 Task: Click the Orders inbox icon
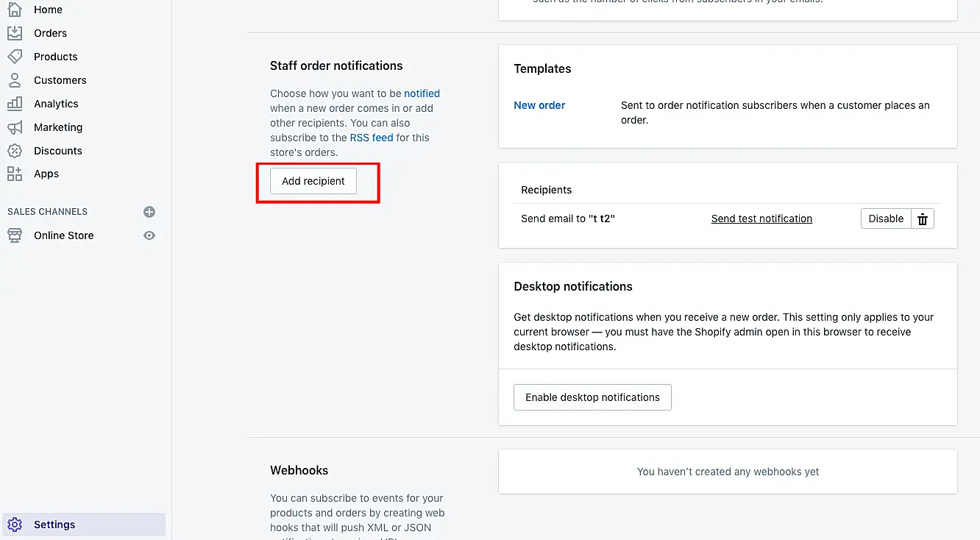15,33
